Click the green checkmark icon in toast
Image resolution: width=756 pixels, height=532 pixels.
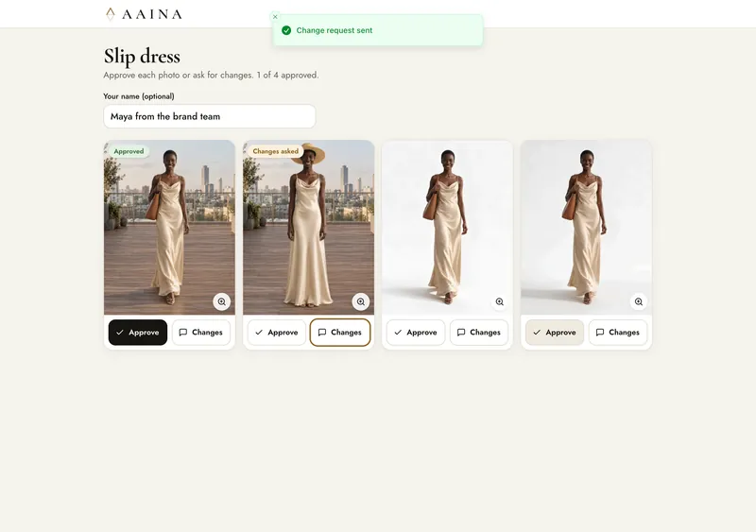tap(286, 30)
